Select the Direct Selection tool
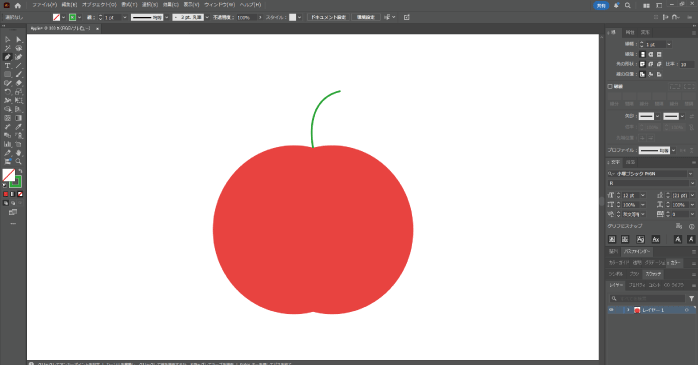Screen dimensions: 698x365 coord(19,40)
